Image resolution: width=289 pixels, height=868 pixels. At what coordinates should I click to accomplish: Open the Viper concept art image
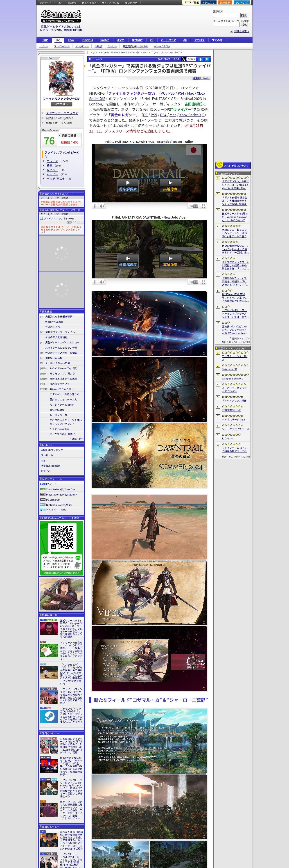(149, 593)
